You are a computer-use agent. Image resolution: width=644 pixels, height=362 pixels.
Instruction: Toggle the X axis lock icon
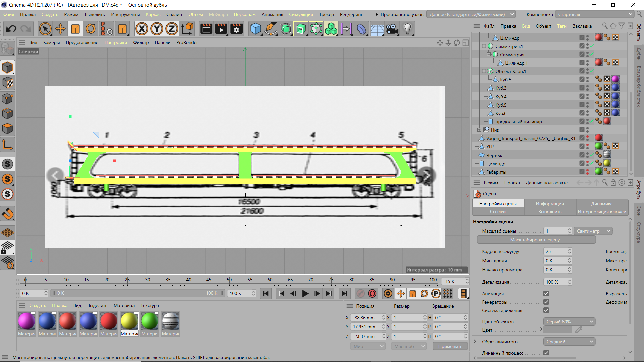coord(142,29)
